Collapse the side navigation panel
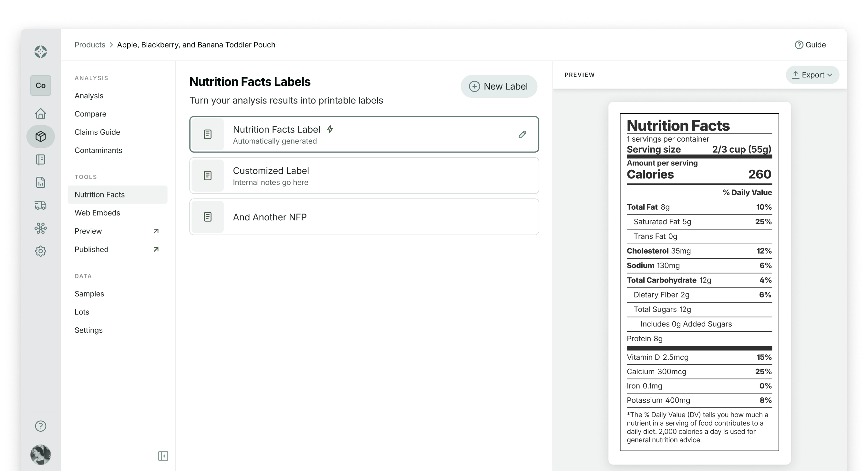 tap(163, 456)
